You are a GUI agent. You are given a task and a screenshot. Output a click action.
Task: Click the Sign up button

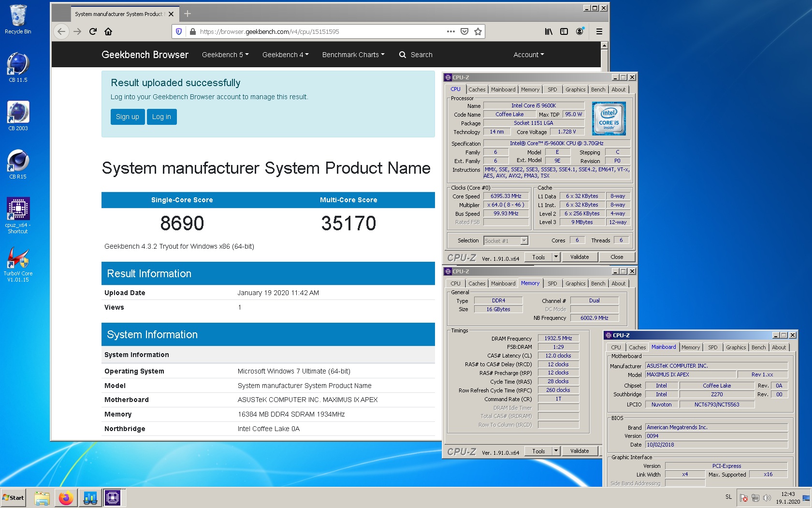(x=128, y=117)
